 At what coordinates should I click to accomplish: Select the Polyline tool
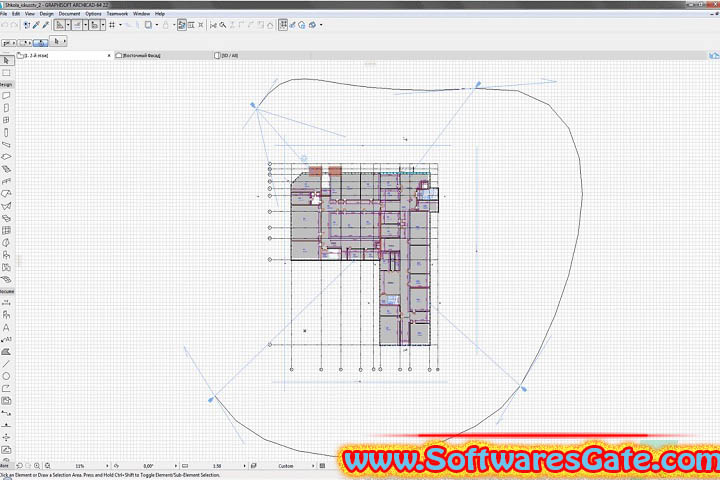pyautogui.click(x=6, y=389)
